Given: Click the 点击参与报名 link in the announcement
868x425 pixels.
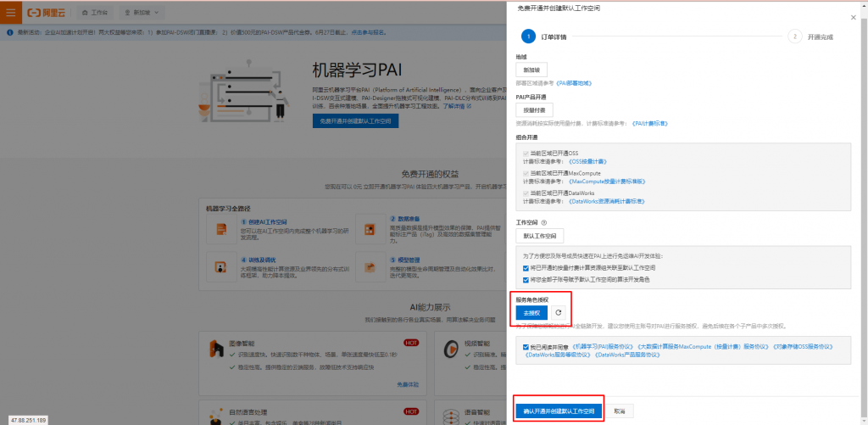Looking at the screenshot, I should click(368, 33).
